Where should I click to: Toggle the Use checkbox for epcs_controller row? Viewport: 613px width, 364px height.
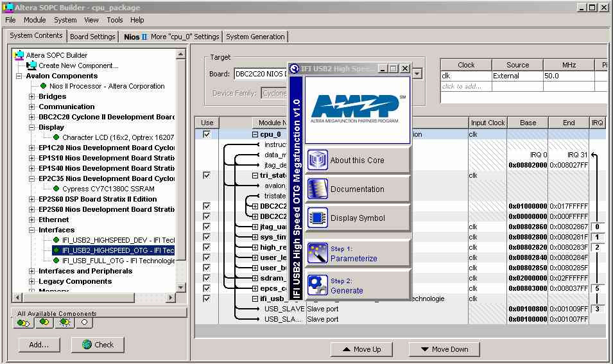207,288
